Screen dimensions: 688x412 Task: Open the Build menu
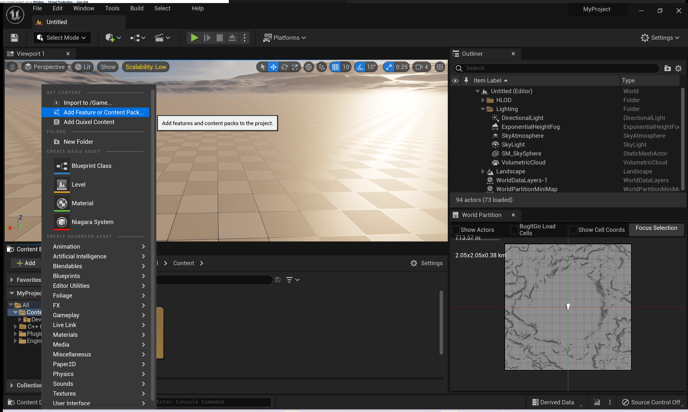coord(136,8)
